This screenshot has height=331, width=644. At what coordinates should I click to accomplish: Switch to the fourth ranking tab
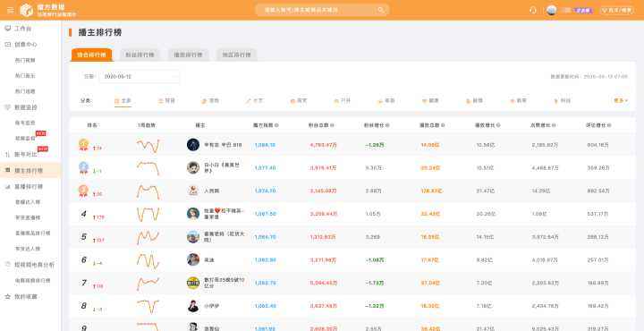236,55
